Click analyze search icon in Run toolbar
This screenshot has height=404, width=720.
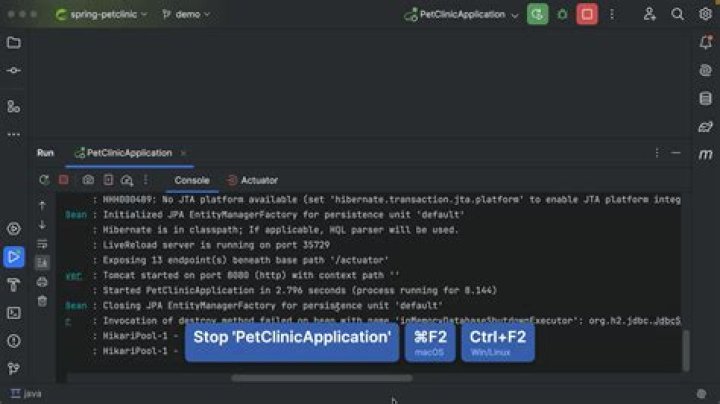(127, 180)
